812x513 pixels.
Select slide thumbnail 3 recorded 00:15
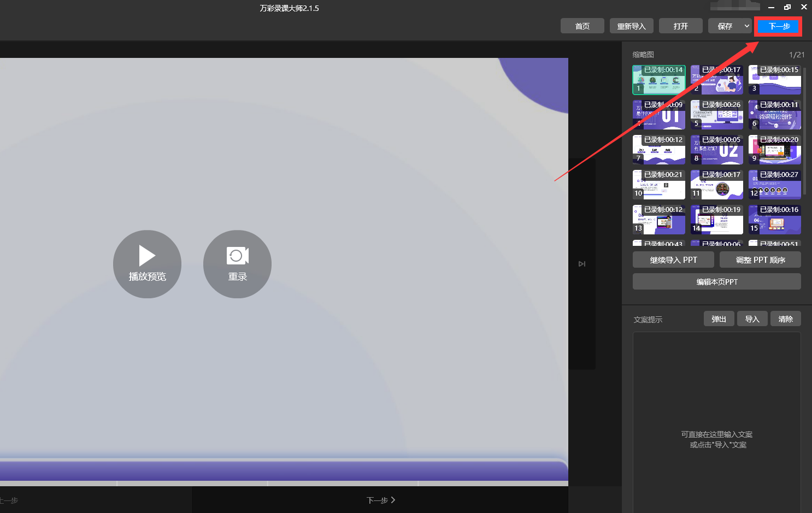tap(775, 80)
